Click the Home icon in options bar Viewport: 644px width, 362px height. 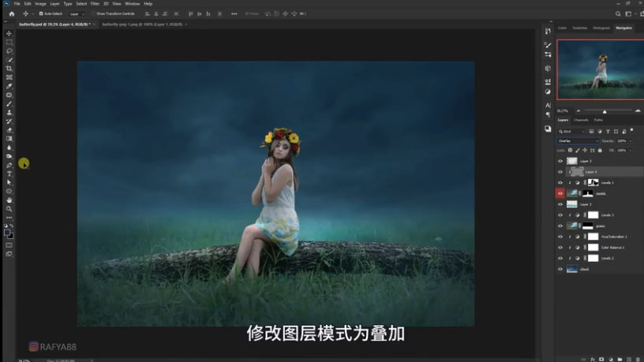pos(12,13)
